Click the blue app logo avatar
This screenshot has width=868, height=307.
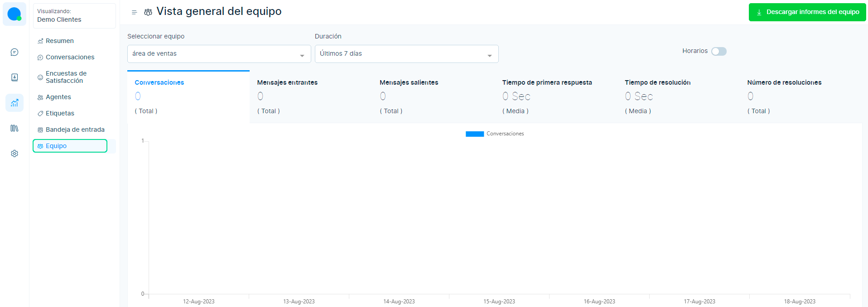click(x=14, y=14)
